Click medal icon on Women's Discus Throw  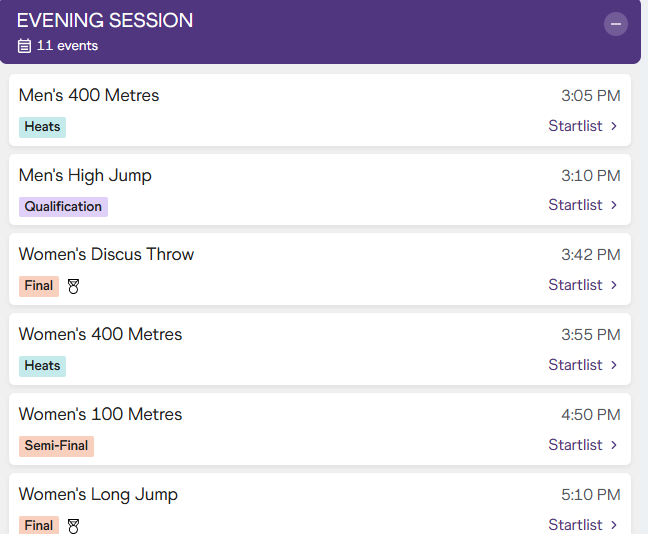tap(73, 286)
